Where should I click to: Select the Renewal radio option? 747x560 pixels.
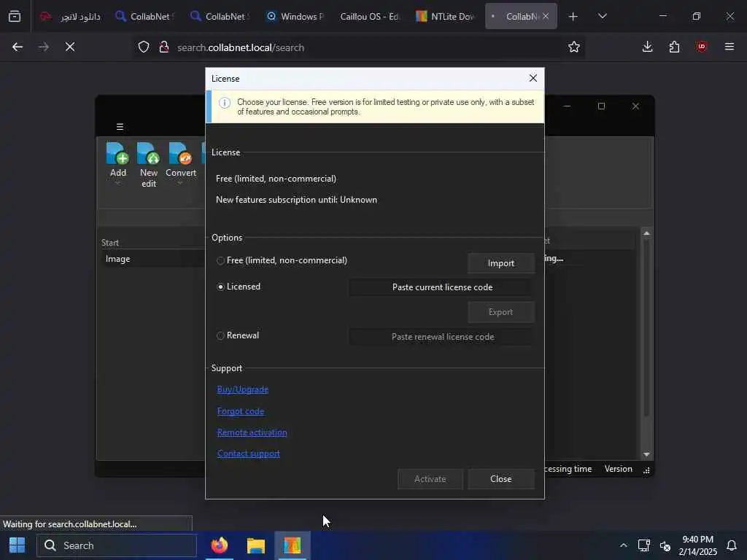(220, 335)
